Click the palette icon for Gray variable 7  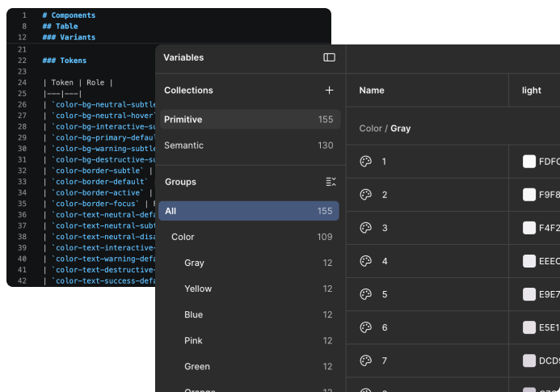366,361
